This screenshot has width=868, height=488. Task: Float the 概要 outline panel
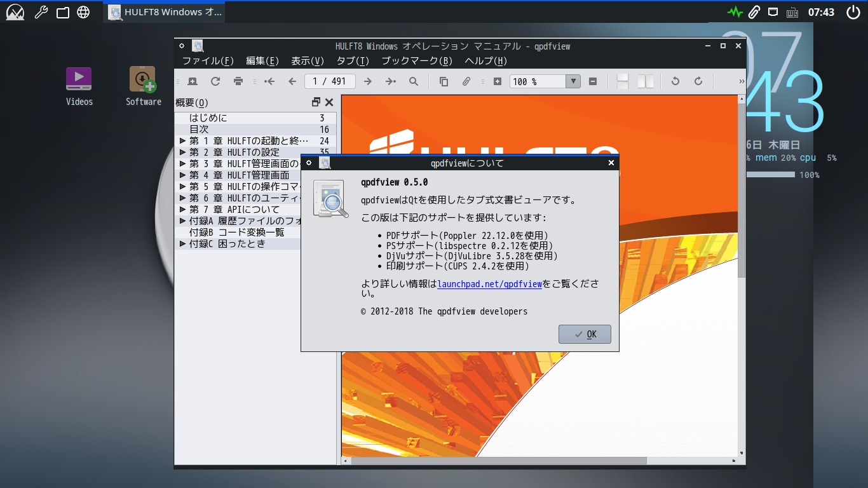coord(316,102)
